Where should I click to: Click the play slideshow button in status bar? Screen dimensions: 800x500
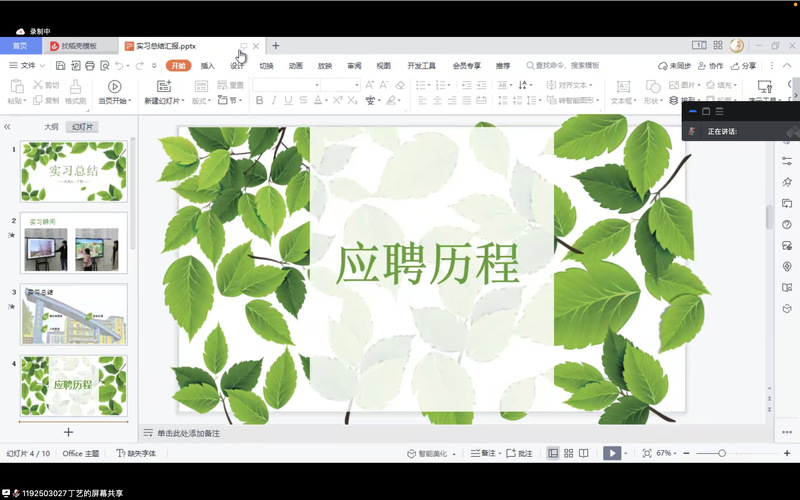pos(611,453)
